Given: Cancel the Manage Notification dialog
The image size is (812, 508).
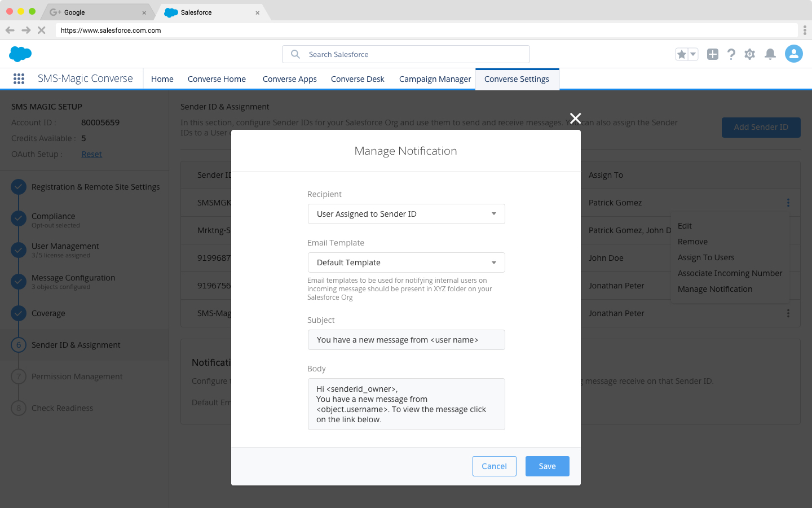Looking at the screenshot, I should tap(494, 466).
